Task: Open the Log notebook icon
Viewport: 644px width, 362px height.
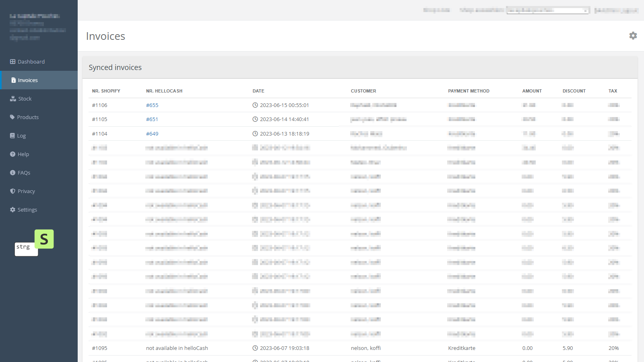Action: pyautogui.click(x=12, y=136)
